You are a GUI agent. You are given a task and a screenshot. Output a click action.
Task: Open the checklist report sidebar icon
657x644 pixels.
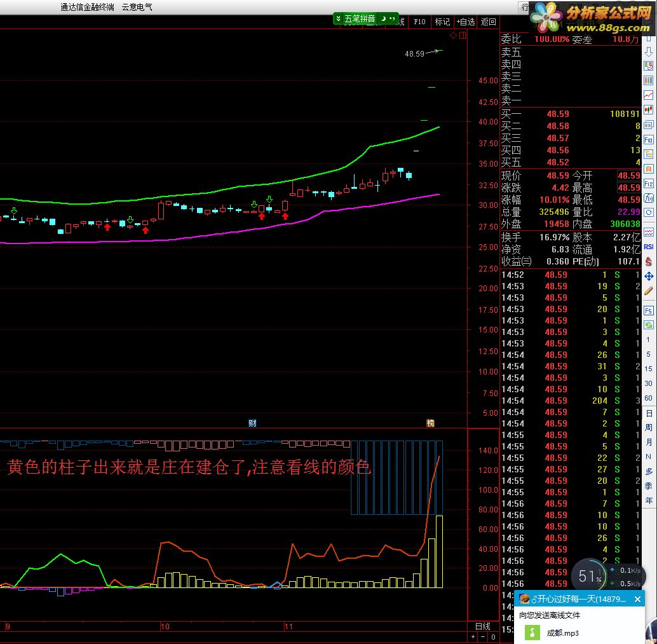coord(649,66)
